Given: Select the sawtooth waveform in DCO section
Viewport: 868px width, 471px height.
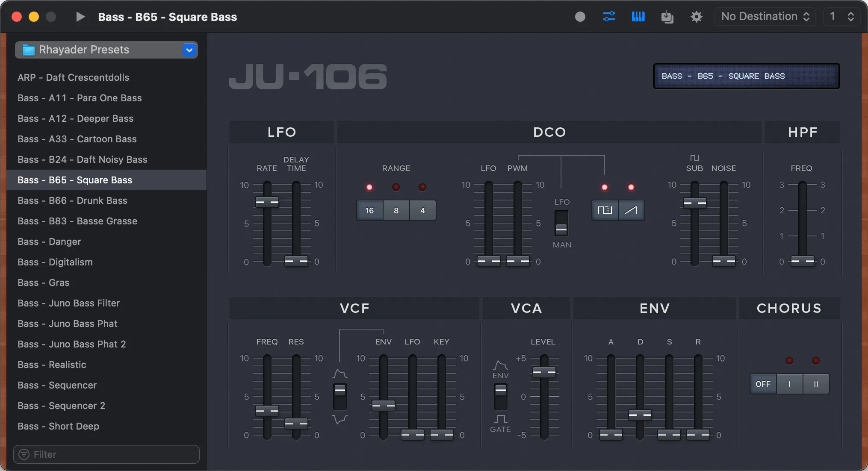Looking at the screenshot, I should [x=632, y=210].
